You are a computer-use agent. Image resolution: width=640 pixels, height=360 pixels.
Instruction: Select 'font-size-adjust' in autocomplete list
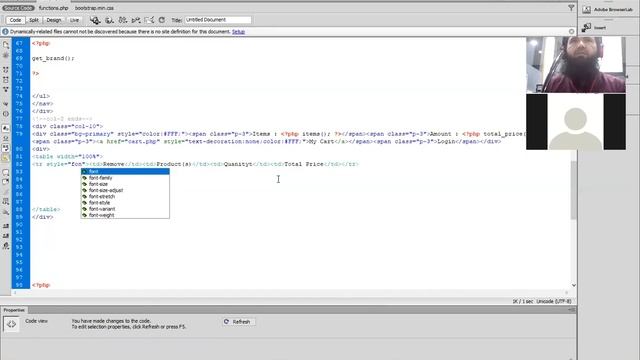pyautogui.click(x=125, y=190)
